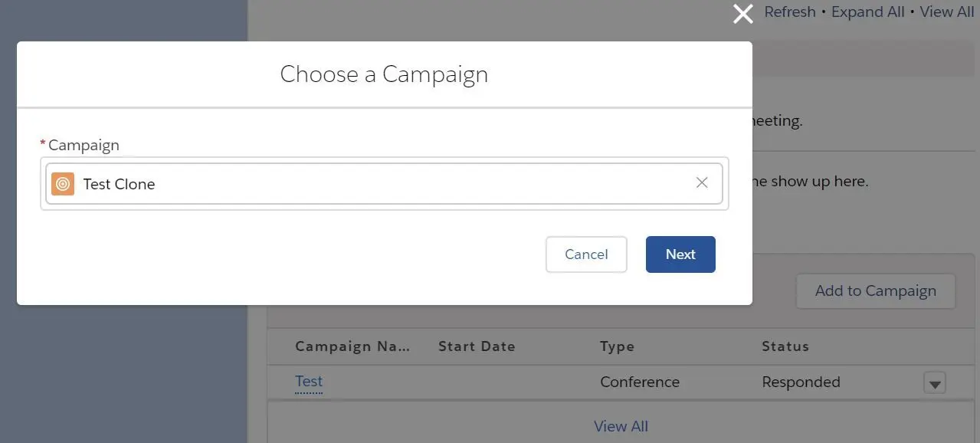The width and height of the screenshot is (980, 443).
Task: Sort by Start Date column header
Action: 477,346
